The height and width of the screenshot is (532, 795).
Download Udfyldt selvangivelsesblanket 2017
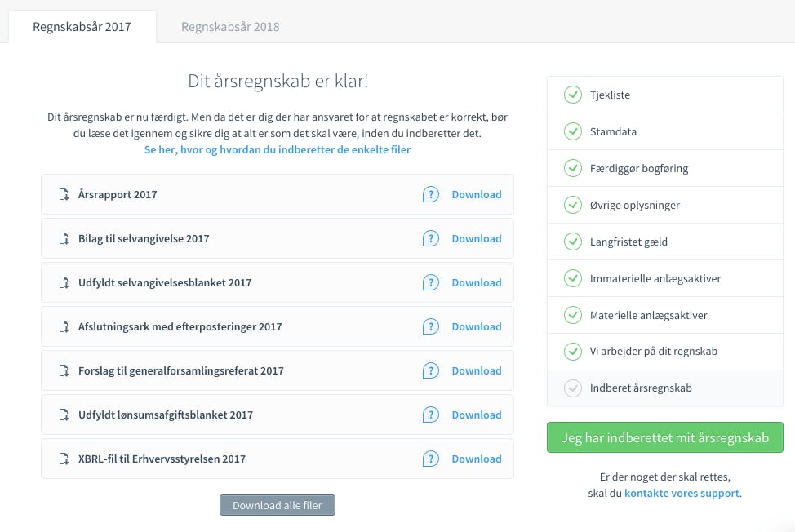[477, 282]
